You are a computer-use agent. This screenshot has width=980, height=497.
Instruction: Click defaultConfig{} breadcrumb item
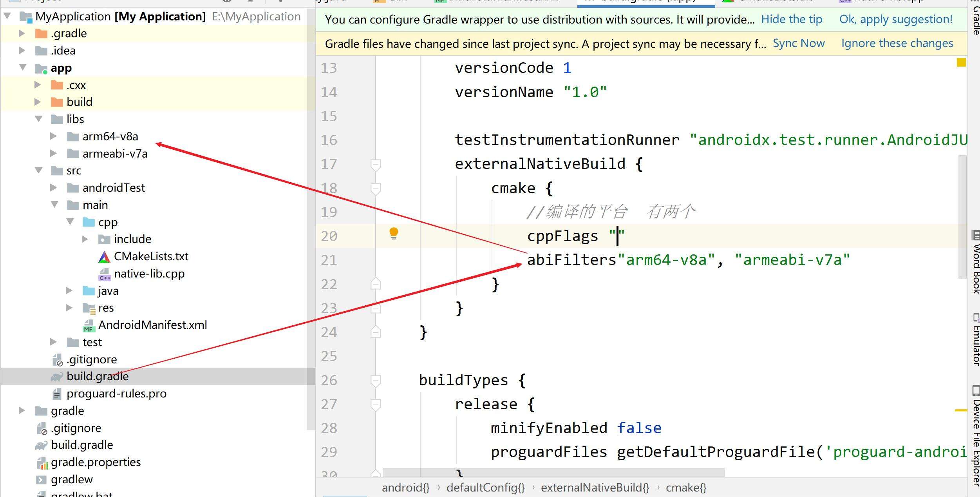click(x=485, y=488)
